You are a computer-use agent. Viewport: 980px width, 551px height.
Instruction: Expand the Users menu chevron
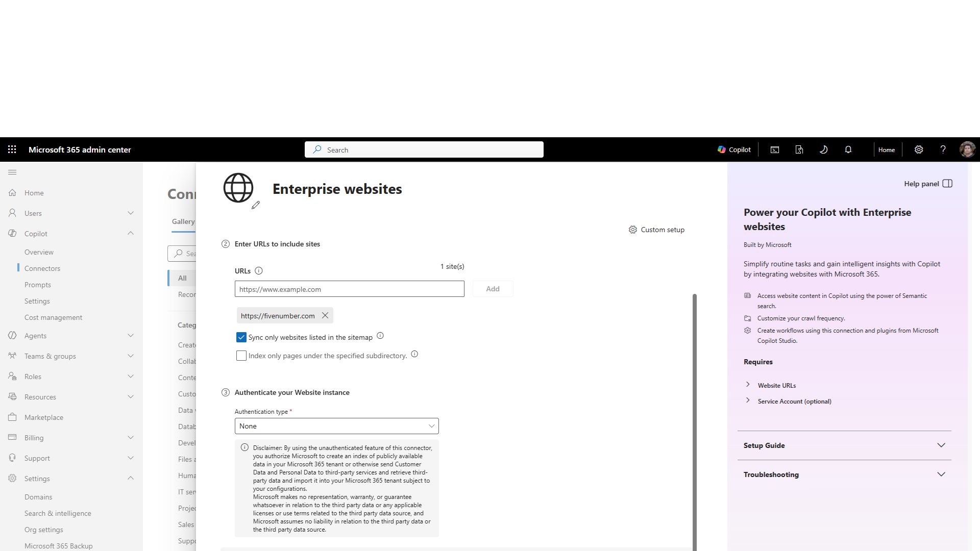click(x=131, y=213)
